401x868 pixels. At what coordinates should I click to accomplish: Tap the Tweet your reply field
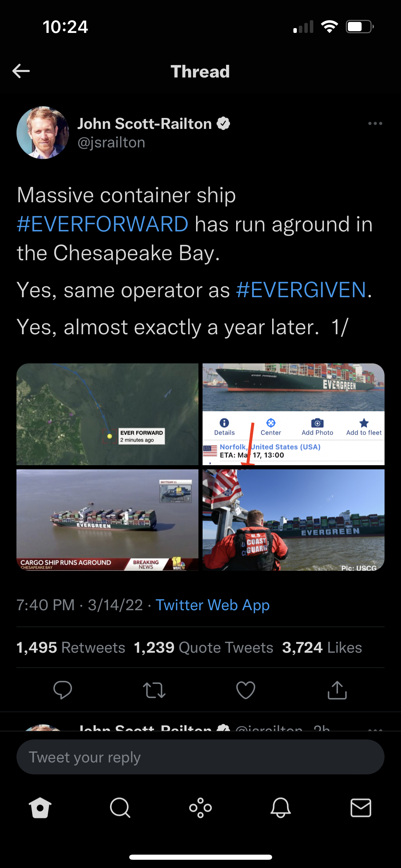[x=200, y=757]
